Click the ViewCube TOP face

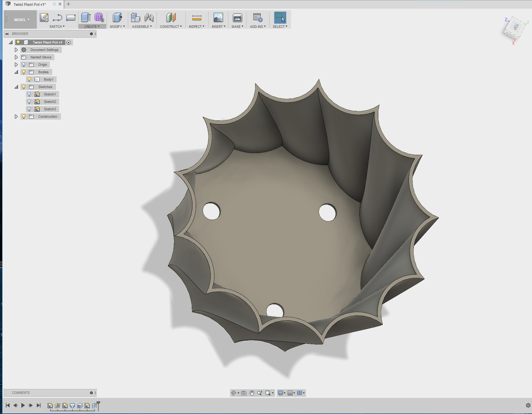(x=516, y=27)
